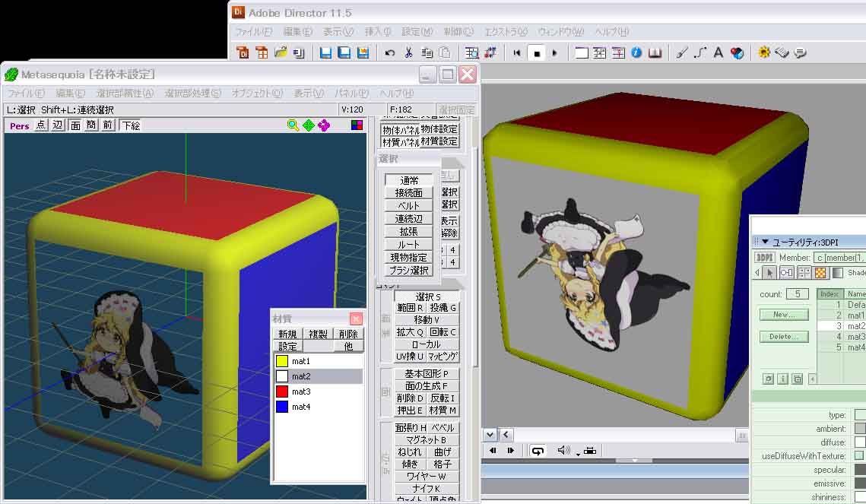866x504 pixels.
Task: Open the Pers view mode dropdown
Action: tap(19, 126)
